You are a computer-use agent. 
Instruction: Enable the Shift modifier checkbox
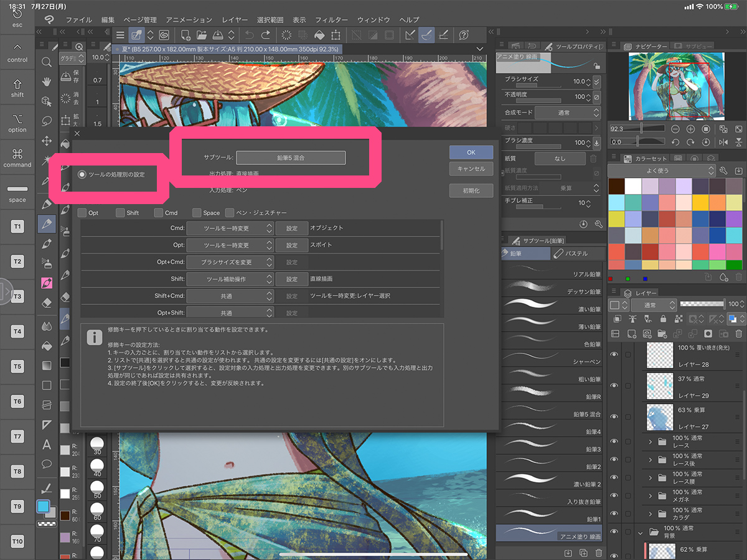[x=119, y=212]
